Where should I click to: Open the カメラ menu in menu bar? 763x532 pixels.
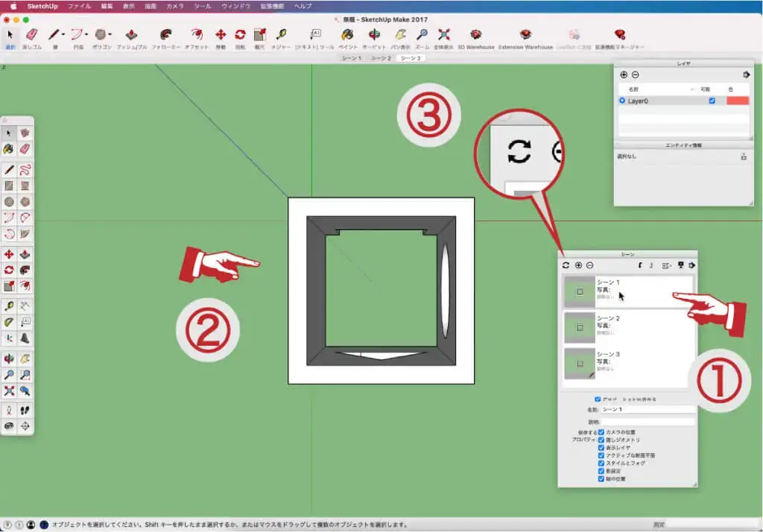tap(175, 5)
